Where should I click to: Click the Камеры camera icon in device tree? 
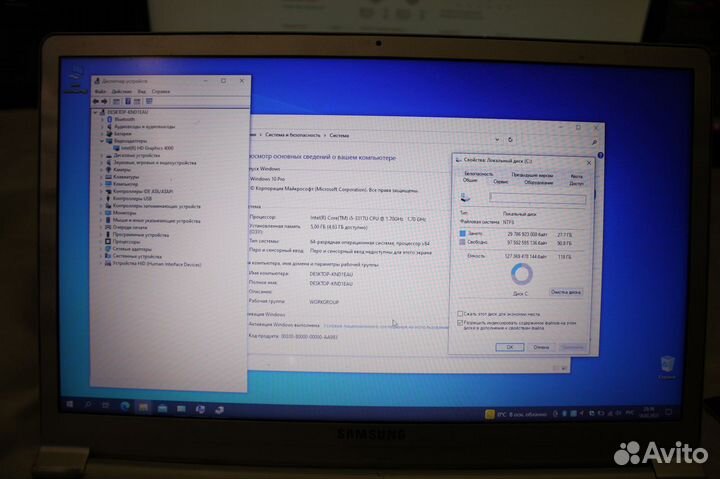coord(109,170)
